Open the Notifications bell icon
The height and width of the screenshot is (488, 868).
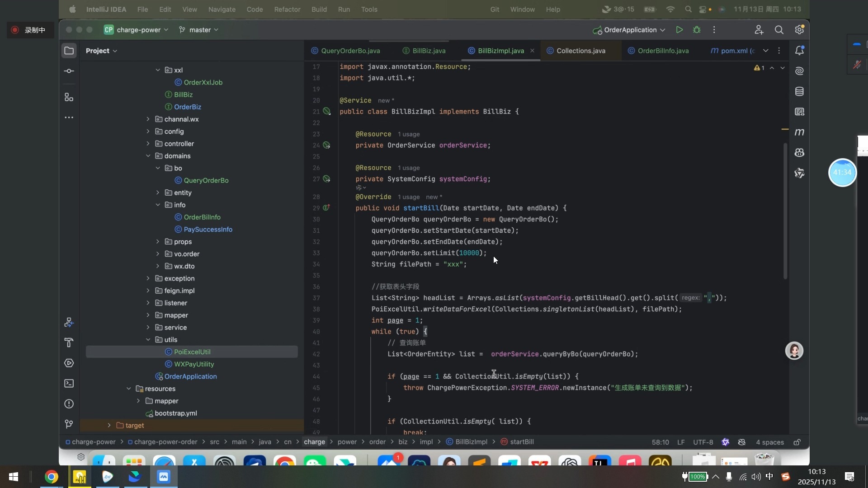click(x=799, y=51)
